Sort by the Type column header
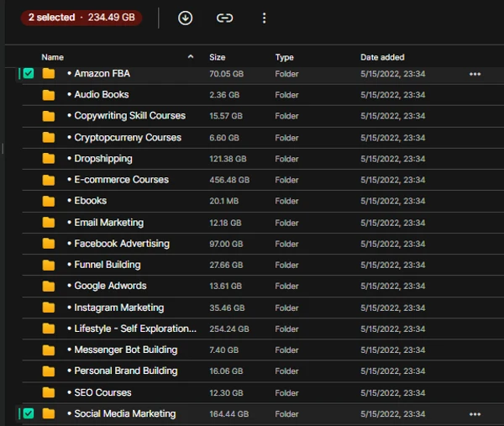The image size is (504, 426). 284,57
